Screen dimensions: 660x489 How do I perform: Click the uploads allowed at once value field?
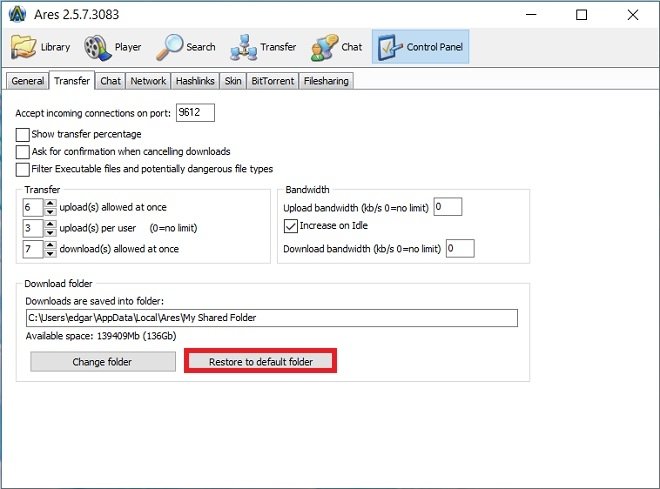[x=33, y=207]
